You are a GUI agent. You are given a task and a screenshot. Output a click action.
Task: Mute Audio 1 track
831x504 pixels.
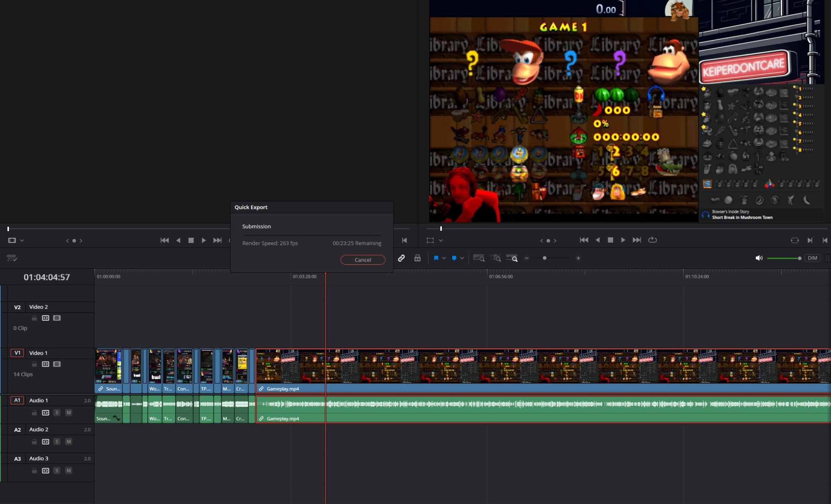[69, 413]
